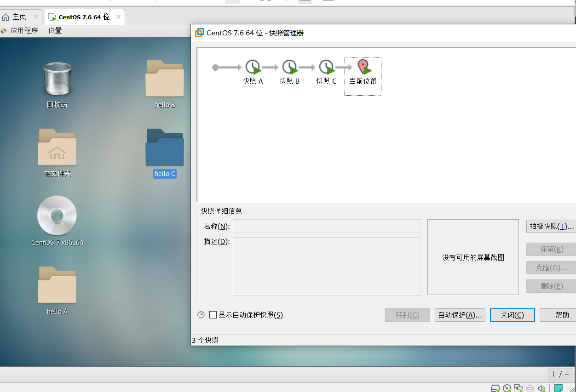This screenshot has width=576, height=392.
Task: Select the hello C folder icon
Action: click(165, 147)
